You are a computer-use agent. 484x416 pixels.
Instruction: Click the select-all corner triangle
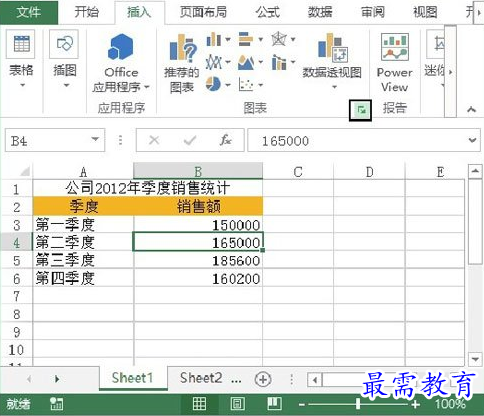click(x=25, y=171)
